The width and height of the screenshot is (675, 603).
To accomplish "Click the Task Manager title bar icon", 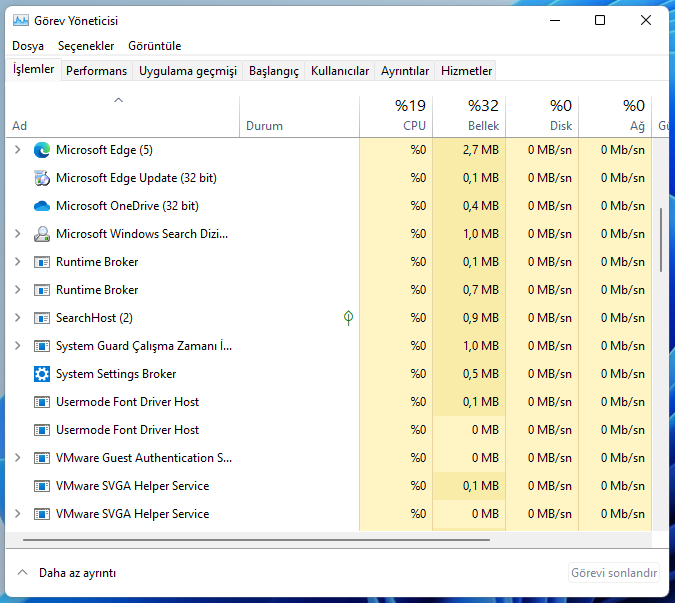I will coord(21,20).
